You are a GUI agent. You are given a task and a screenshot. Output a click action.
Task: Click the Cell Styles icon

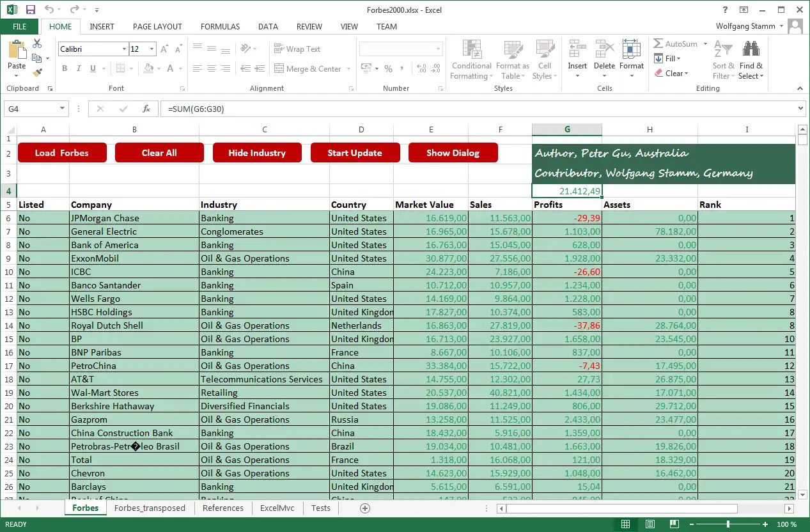point(545,50)
